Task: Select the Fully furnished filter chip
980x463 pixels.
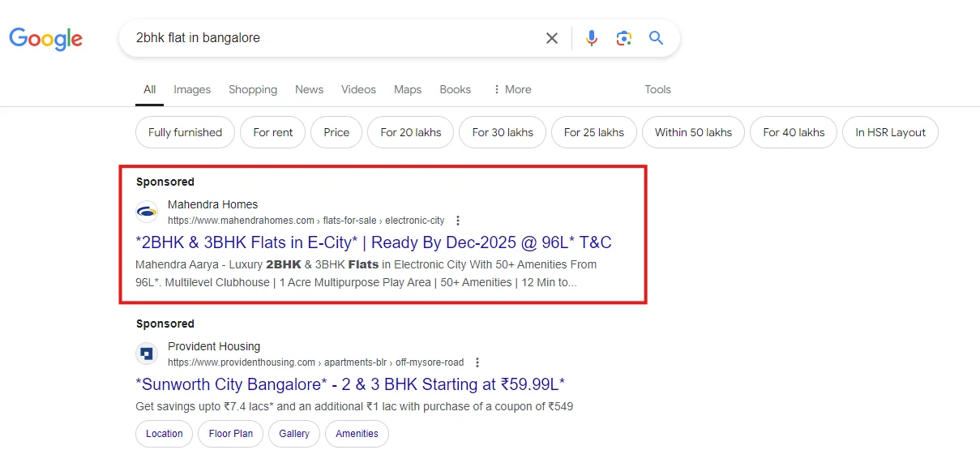Action: (x=185, y=132)
